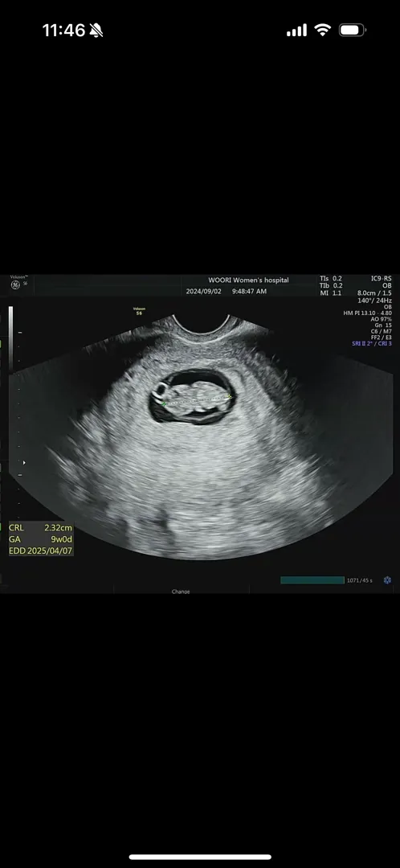
Task: Tap the EDD 2025/04/07 line
Action: coord(40,551)
